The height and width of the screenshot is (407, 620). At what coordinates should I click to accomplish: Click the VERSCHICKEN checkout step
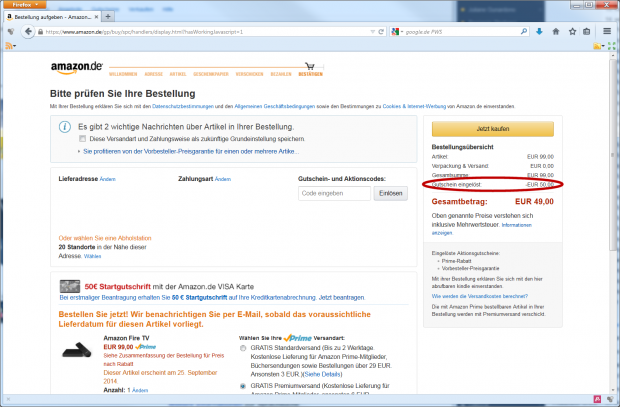tap(249, 74)
